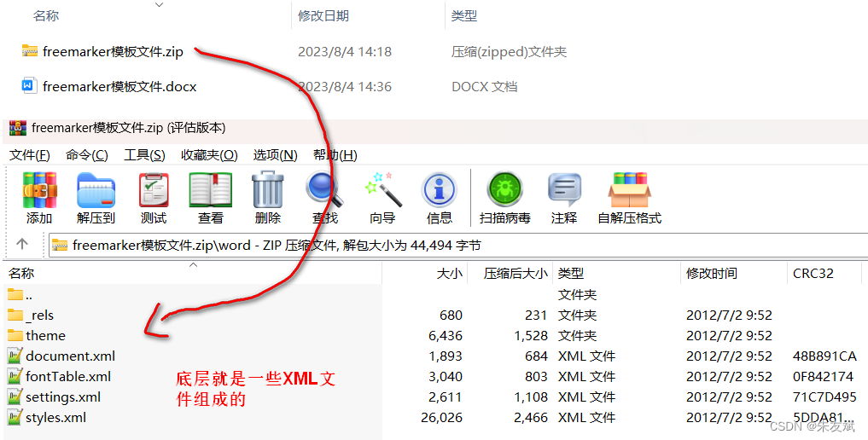Open the 向导 (Wizard) wand icon
The image size is (868, 440).
point(382,190)
